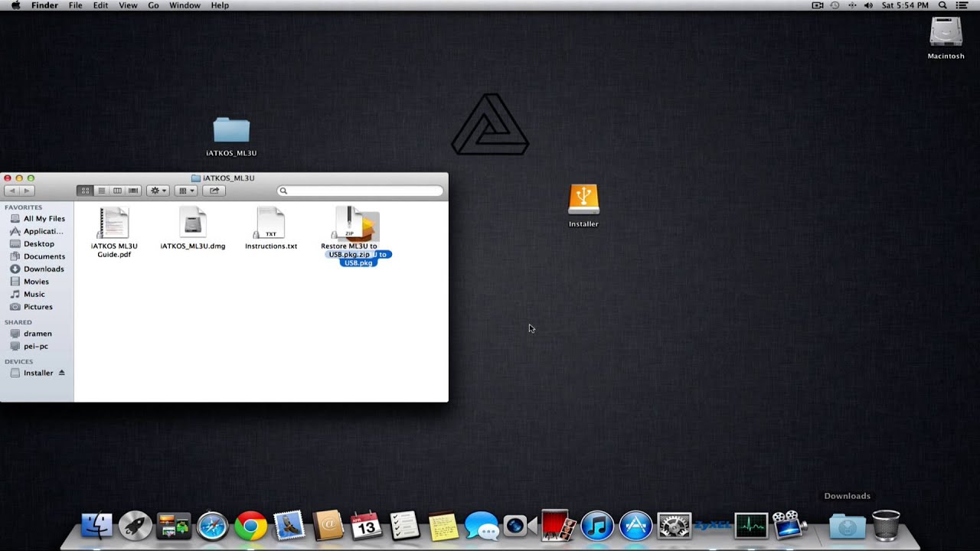Open Spotlight search magnifier
Image resolution: width=980 pixels, height=551 pixels.
pyautogui.click(x=942, y=5)
